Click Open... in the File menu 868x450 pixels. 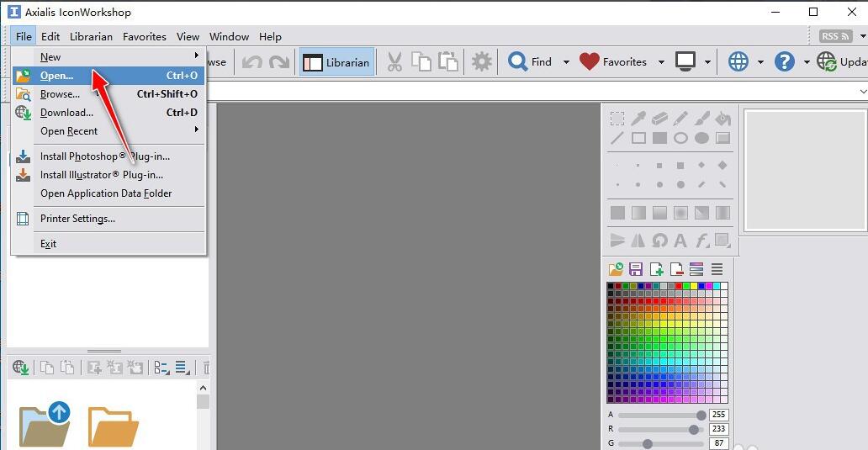56,76
